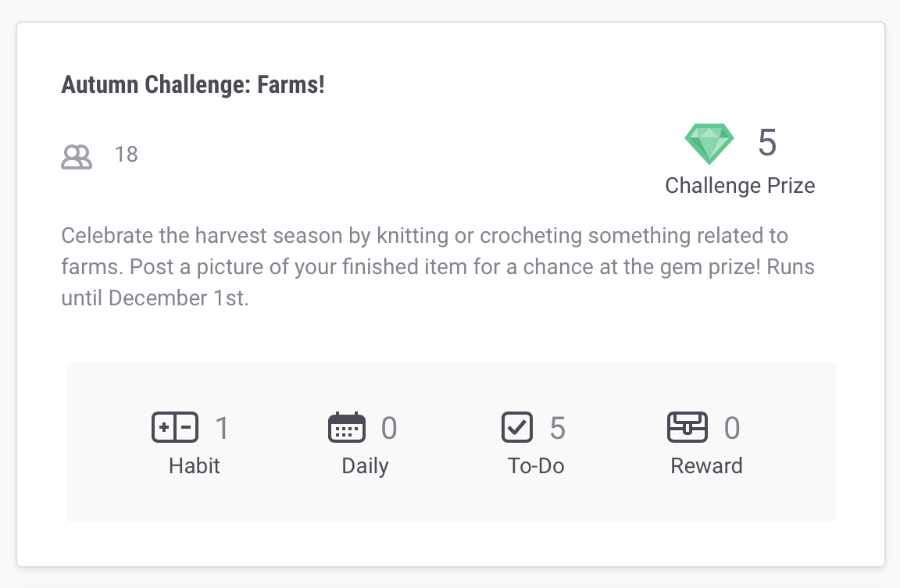Click the To-Do count number 5
Image resolution: width=900 pixels, height=588 pixels.
coord(557,428)
